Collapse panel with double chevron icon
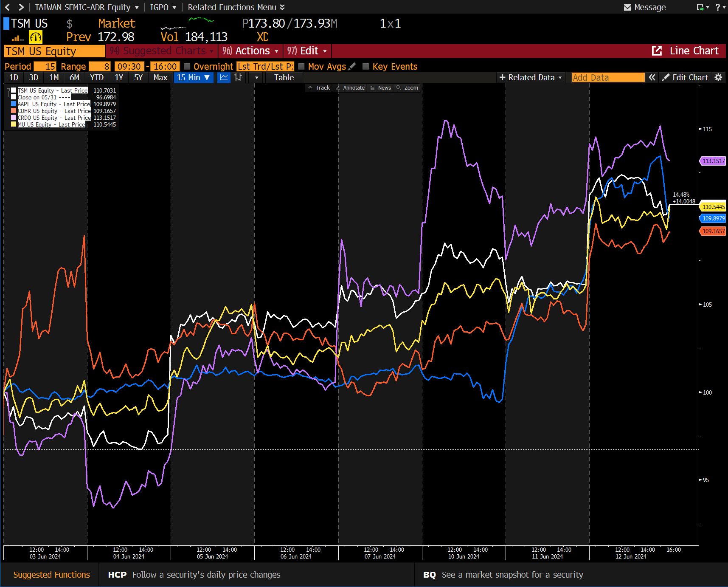The image size is (728, 587). click(652, 77)
